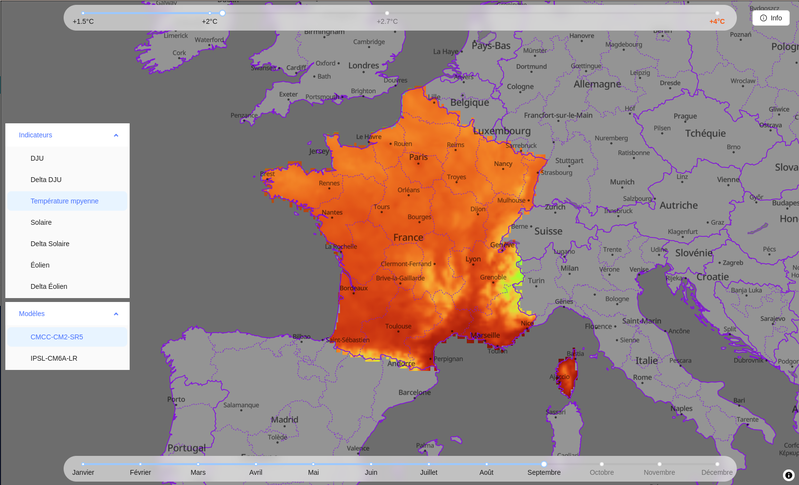This screenshot has width=799, height=485.
Task: Open the Info button
Action: [x=770, y=18]
